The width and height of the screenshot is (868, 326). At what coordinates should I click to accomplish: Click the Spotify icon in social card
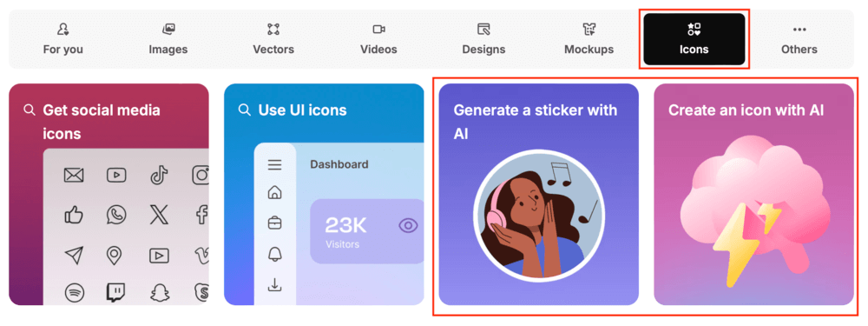click(x=74, y=292)
